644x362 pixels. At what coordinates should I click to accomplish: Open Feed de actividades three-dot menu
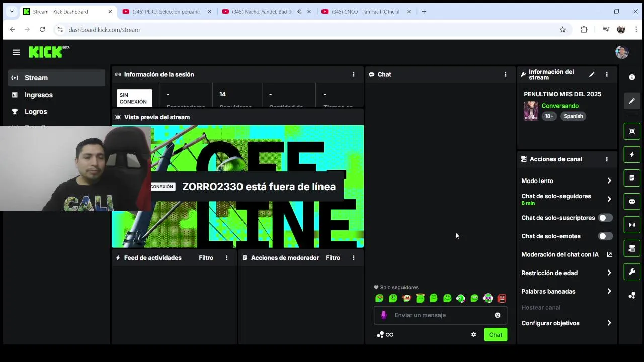click(226, 258)
